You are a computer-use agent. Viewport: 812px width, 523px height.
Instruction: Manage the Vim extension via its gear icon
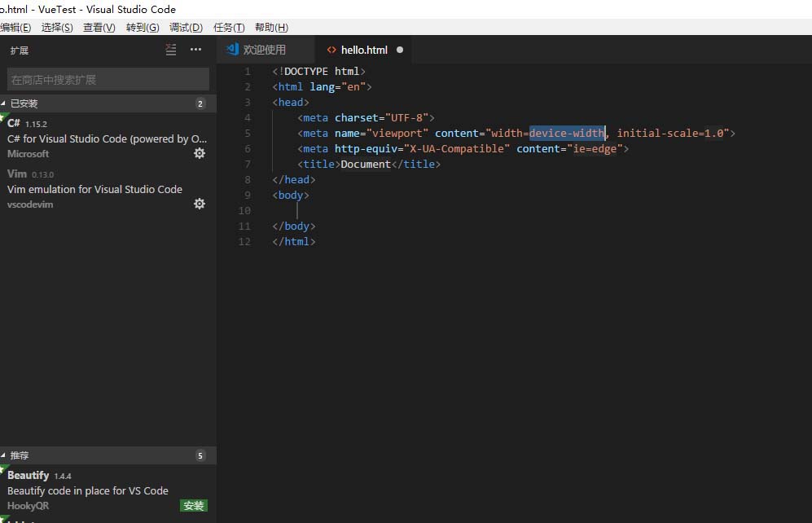200,204
